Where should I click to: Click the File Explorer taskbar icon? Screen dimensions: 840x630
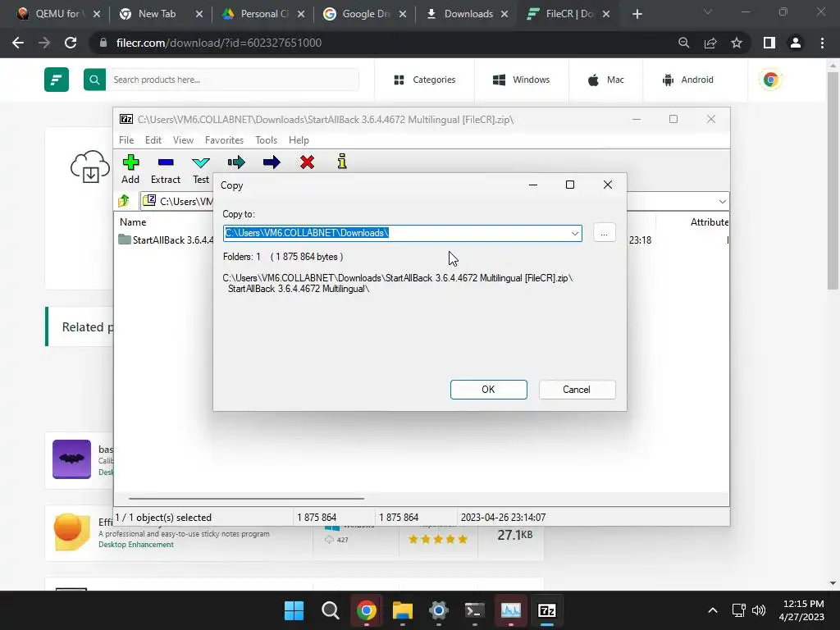coord(402,610)
